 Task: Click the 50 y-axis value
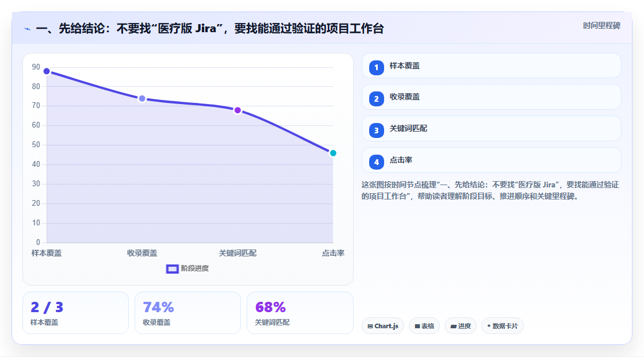(36, 145)
